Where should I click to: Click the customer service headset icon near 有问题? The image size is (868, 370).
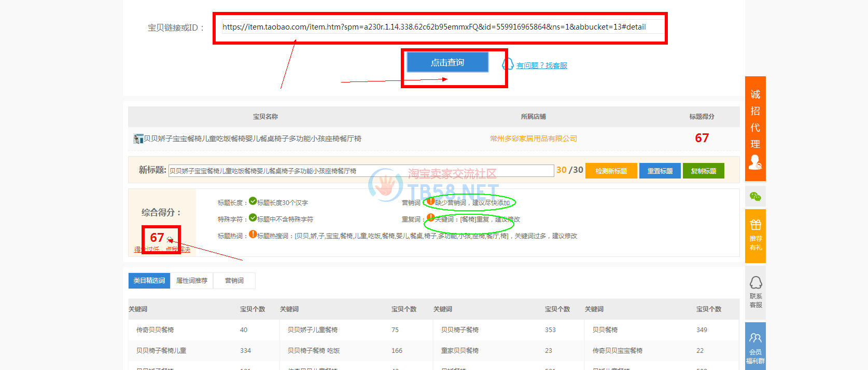coord(508,64)
